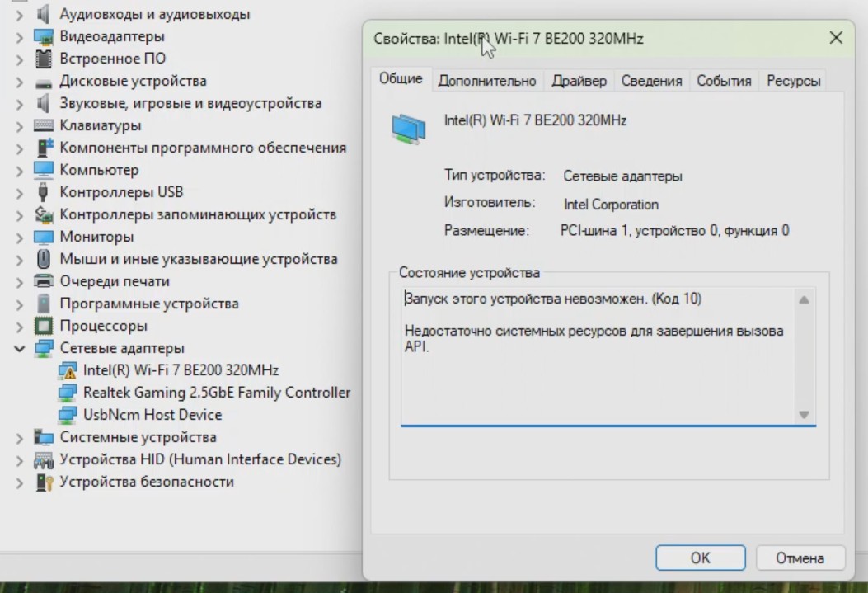Click the Дисковые устройства drive icon
Viewport: 868px width, 593px height.
[x=43, y=83]
